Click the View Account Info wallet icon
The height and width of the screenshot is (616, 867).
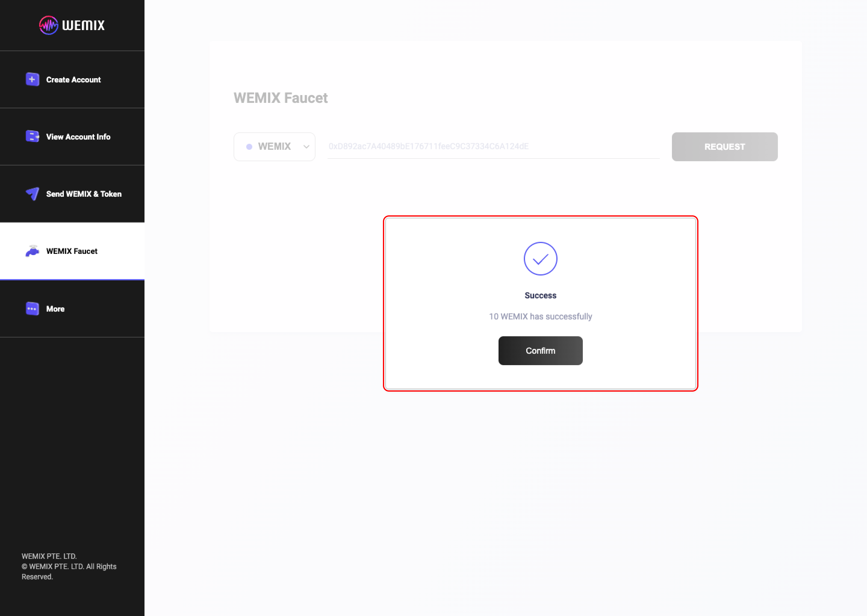click(x=32, y=136)
